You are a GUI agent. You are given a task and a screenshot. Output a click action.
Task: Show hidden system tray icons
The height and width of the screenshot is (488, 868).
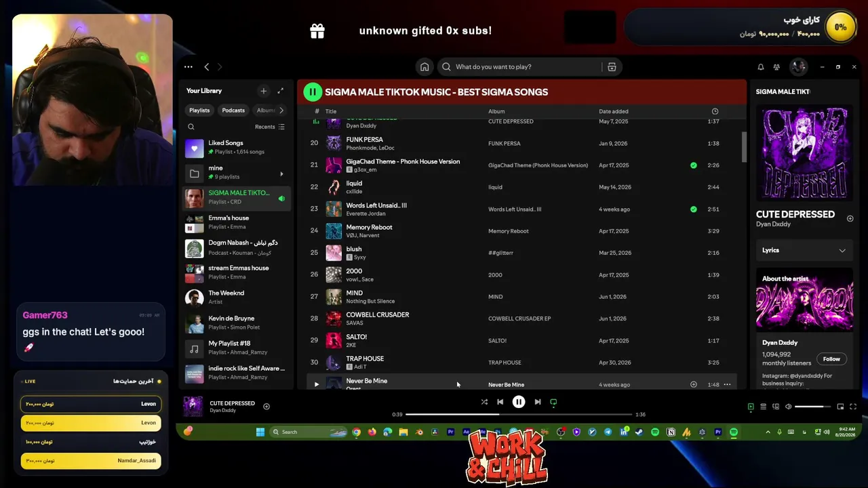768,432
